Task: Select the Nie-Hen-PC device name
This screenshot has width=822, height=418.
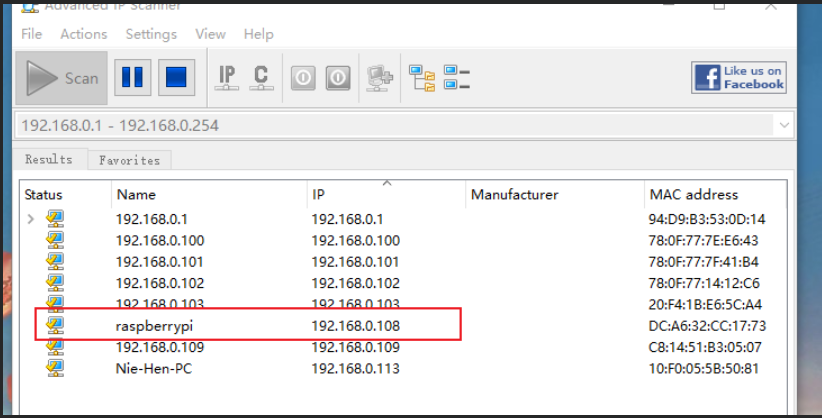Action: tap(154, 369)
